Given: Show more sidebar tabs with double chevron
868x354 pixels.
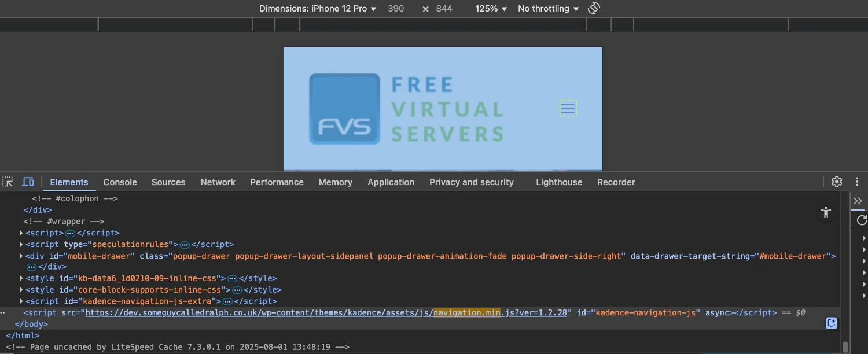Looking at the screenshot, I should point(858,201).
